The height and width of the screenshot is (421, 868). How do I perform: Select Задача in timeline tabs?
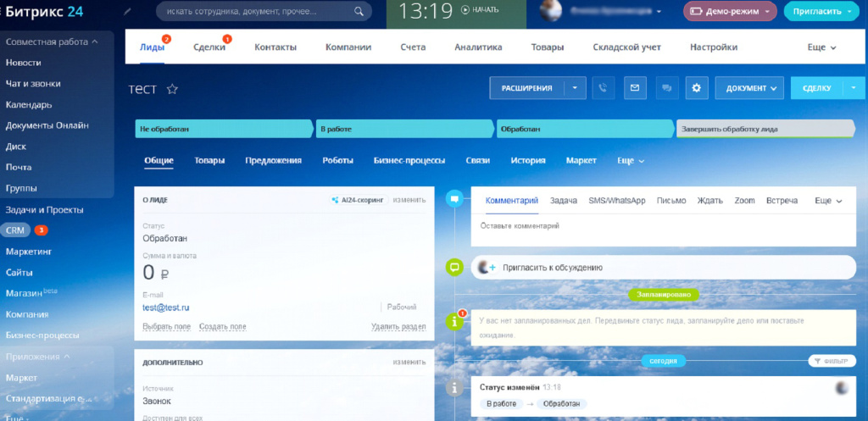[564, 201]
